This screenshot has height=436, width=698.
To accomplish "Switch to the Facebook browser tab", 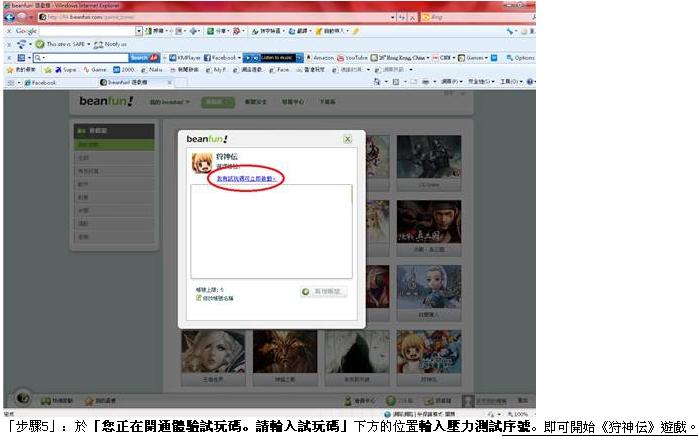I will pos(40,82).
